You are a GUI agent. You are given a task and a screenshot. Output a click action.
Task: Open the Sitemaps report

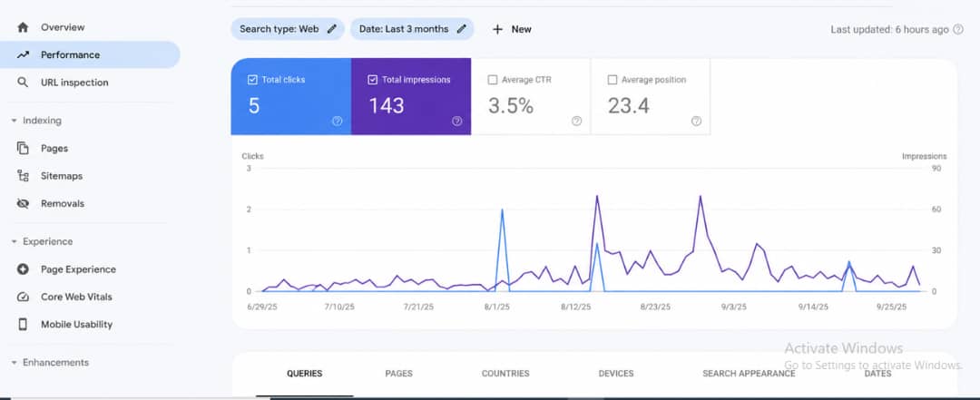pyautogui.click(x=90, y=176)
